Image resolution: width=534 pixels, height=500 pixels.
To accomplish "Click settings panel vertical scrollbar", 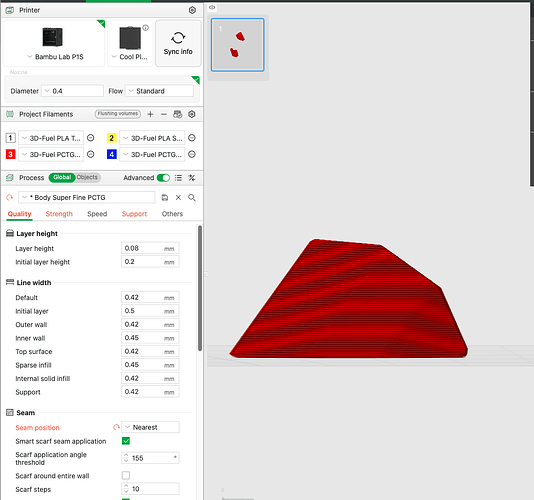I will point(200,288).
